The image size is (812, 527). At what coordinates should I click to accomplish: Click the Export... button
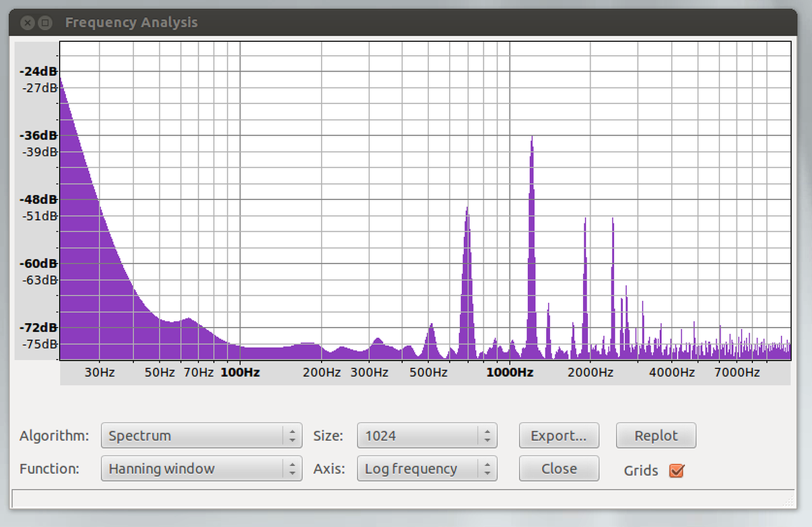tap(559, 436)
